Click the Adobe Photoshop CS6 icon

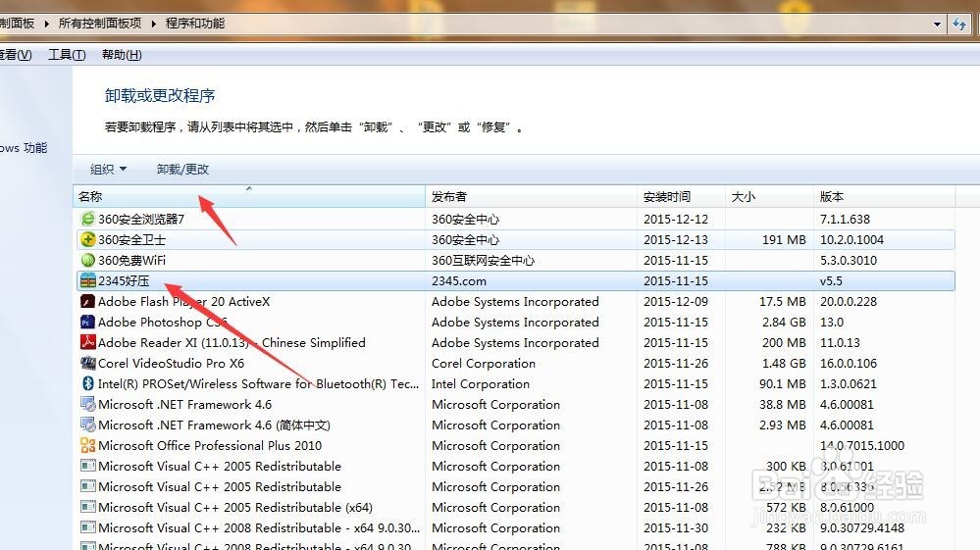click(88, 323)
